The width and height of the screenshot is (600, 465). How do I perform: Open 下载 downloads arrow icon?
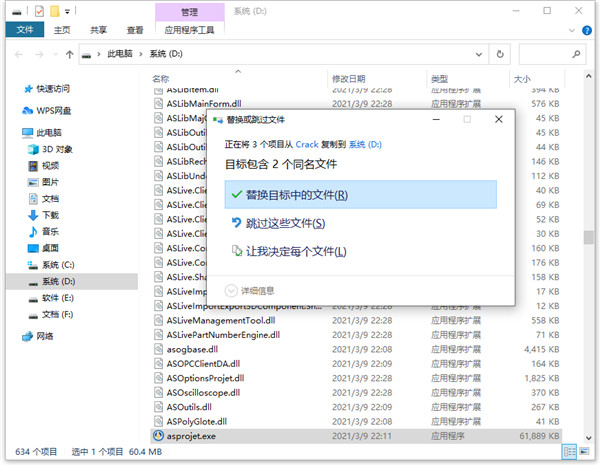(33, 215)
